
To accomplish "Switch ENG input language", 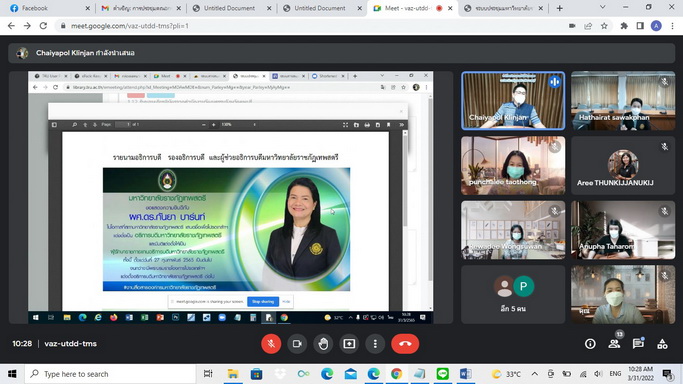I will coord(615,374).
